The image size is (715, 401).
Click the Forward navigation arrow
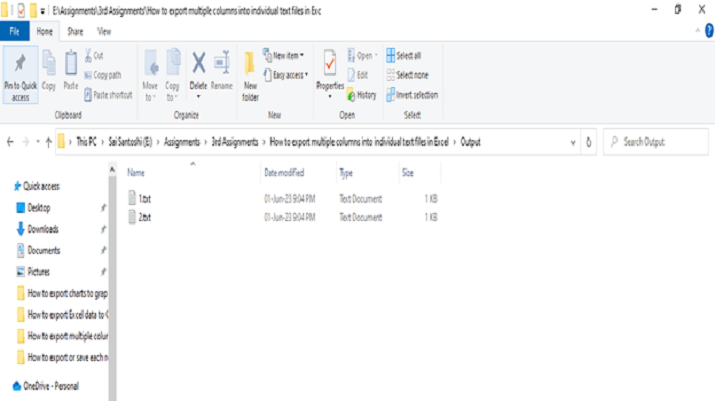26,142
